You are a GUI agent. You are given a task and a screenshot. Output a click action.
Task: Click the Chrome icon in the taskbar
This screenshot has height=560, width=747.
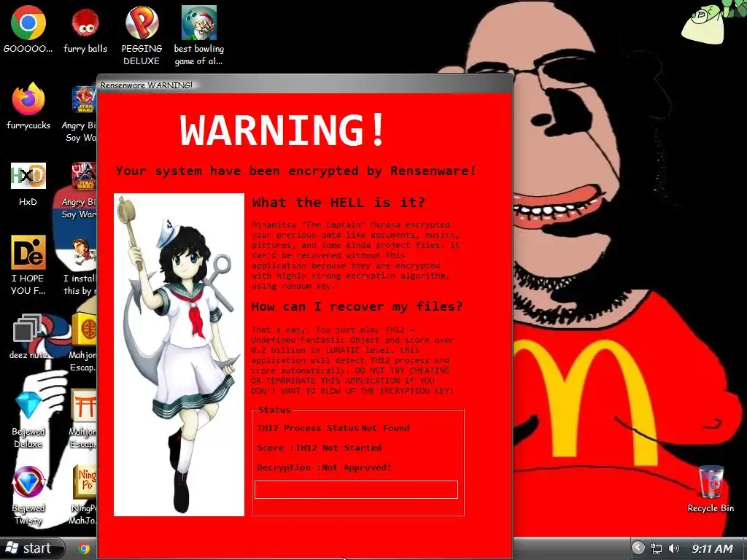[85, 549]
